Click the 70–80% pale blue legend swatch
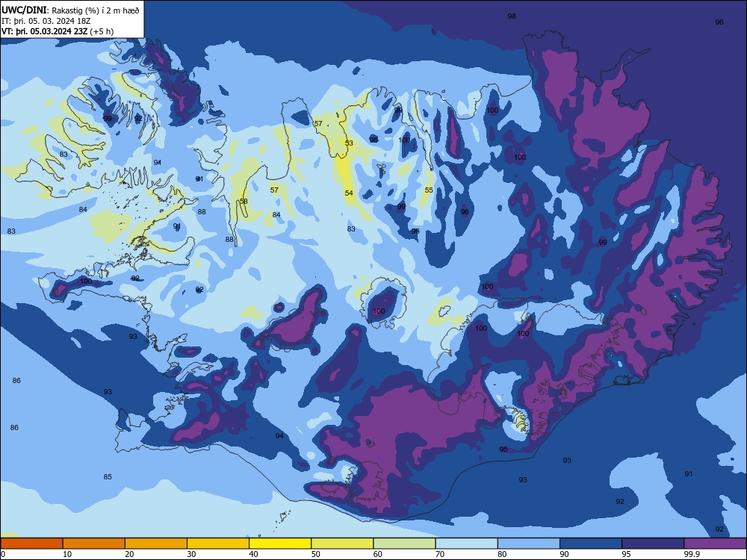747x560 pixels. tap(466, 544)
